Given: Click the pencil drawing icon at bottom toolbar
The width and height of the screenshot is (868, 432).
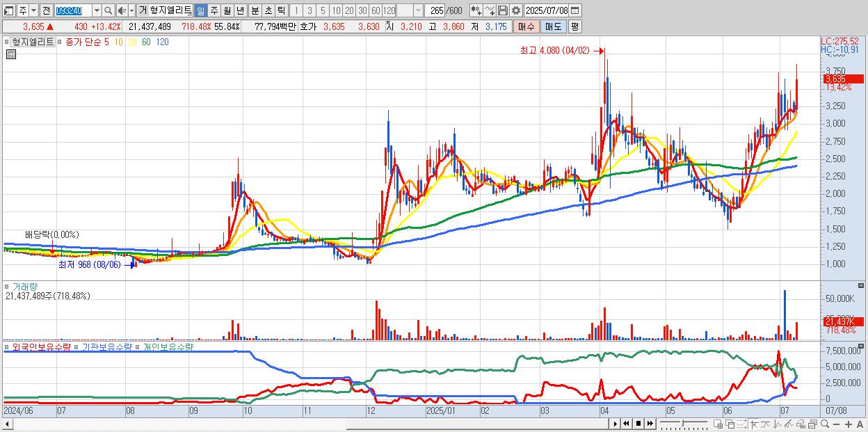Looking at the screenshot, I should tap(789, 424).
